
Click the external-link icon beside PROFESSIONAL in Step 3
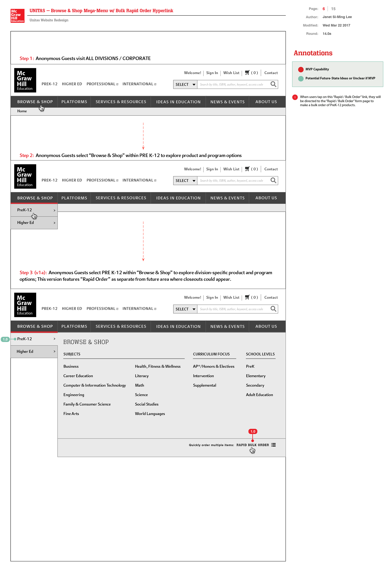click(117, 309)
